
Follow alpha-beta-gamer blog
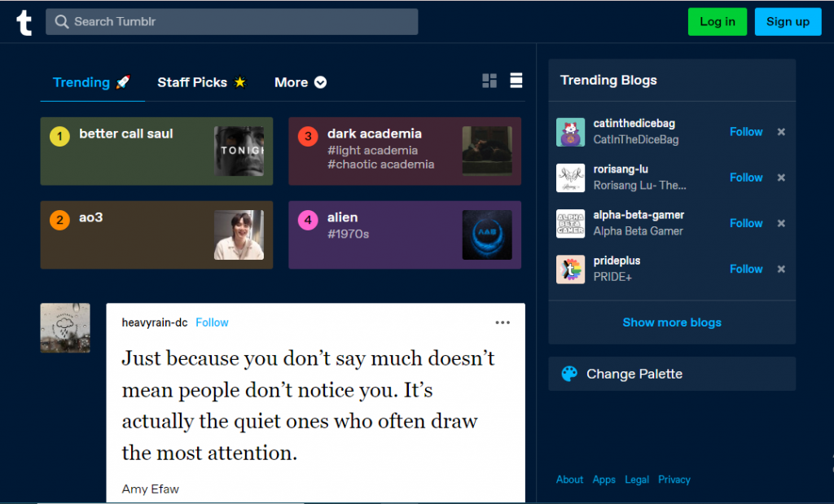tap(746, 223)
